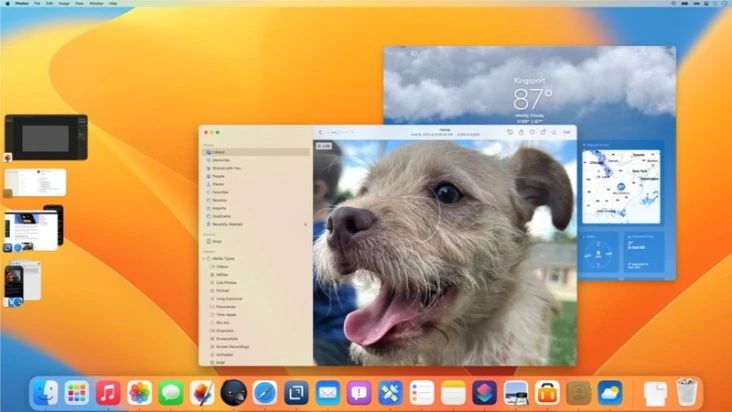The image size is (732, 412).
Task: Expand the Recently Deleted arrow indicator
Action: [306, 224]
